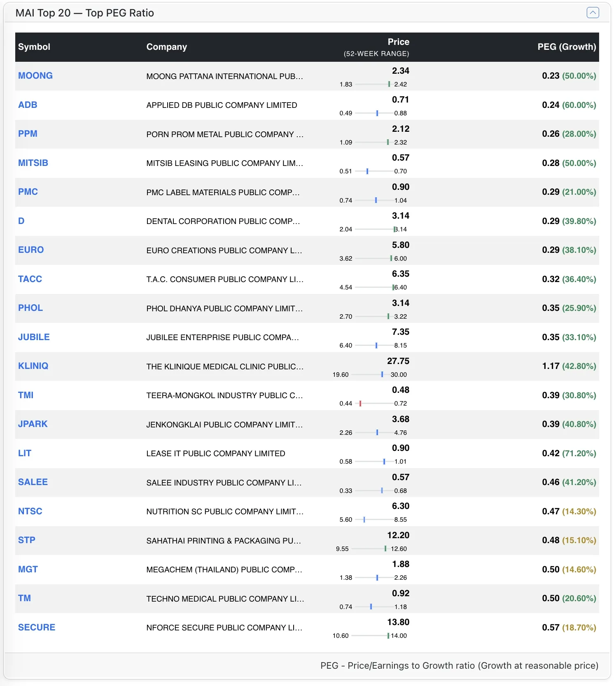This screenshot has width=616, height=686.
Task: Open the NTSC symbol link
Action: pyautogui.click(x=30, y=511)
